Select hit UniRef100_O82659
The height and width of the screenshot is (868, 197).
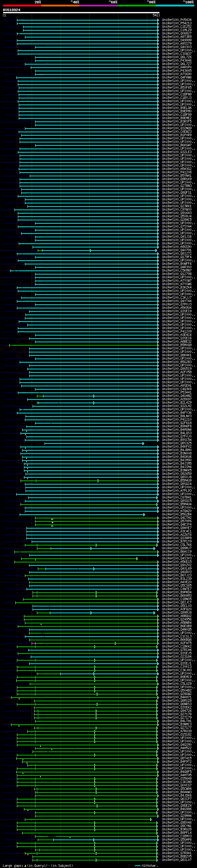click(177, 474)
